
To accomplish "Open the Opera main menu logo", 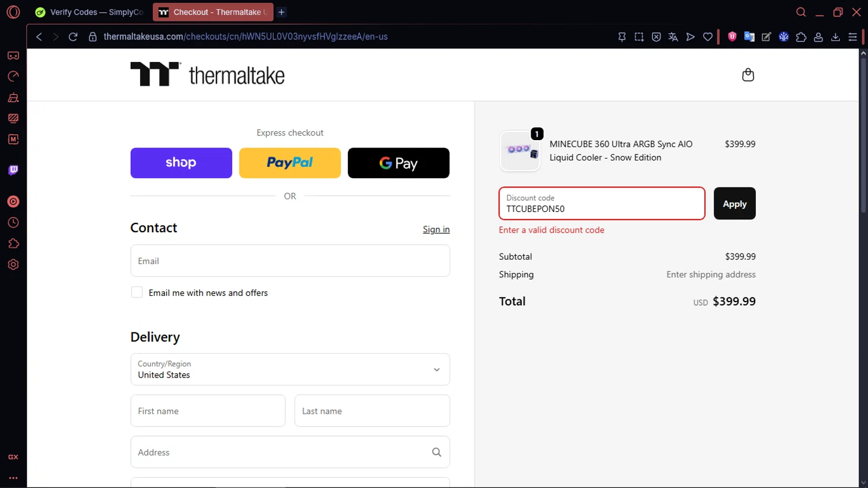I will pyautogui.click(x=13, y=12).
